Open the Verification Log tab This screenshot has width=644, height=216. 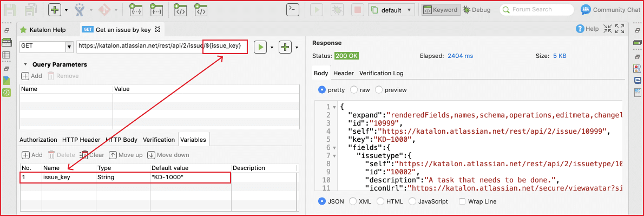pos(382,73)
